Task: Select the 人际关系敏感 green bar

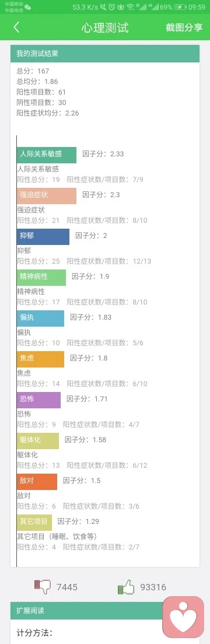Action: (47, 155)
